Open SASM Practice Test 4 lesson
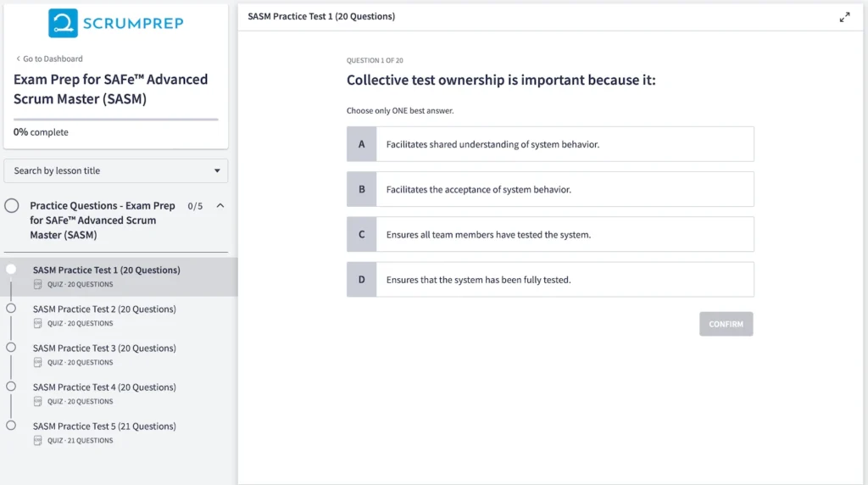The image size is (868, 485). coord(104,387)
